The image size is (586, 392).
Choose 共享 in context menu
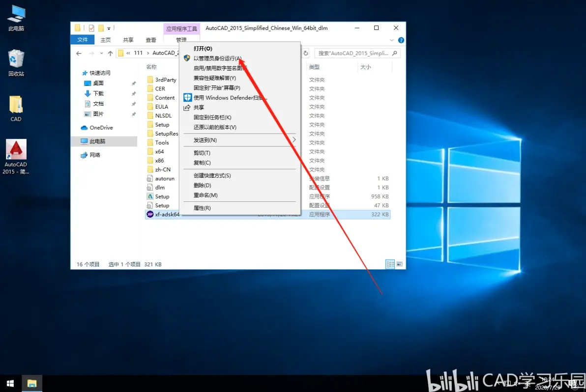(x=199, y=108)
